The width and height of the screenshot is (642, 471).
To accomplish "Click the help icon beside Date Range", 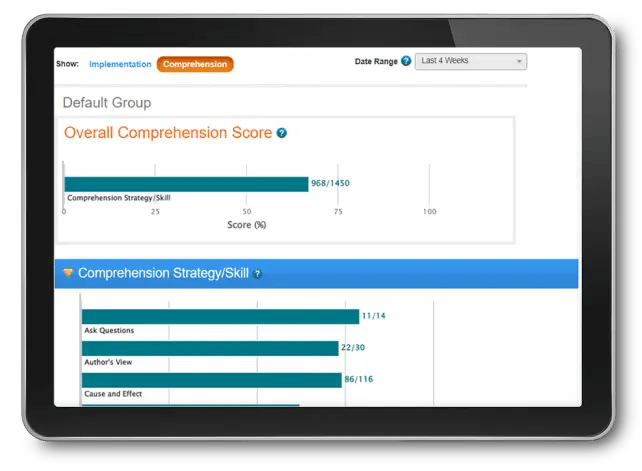I will click(405, 61).
